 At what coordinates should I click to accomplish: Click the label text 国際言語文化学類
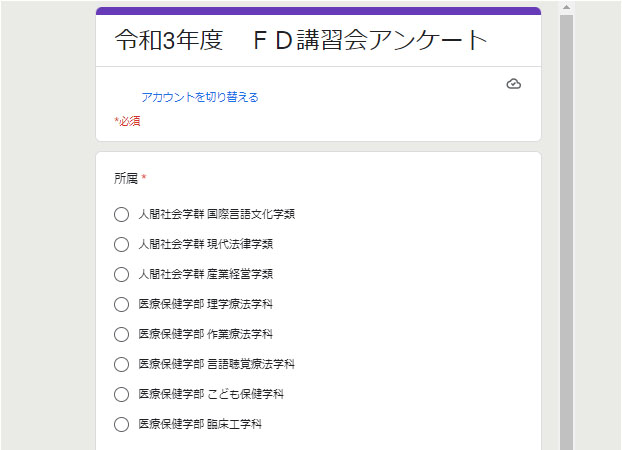pos(251,214)
